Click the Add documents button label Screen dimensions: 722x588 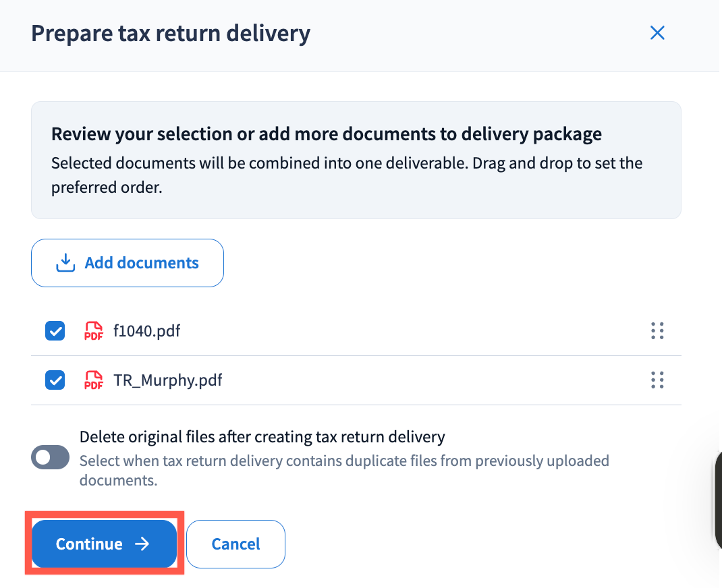(142, 263)
